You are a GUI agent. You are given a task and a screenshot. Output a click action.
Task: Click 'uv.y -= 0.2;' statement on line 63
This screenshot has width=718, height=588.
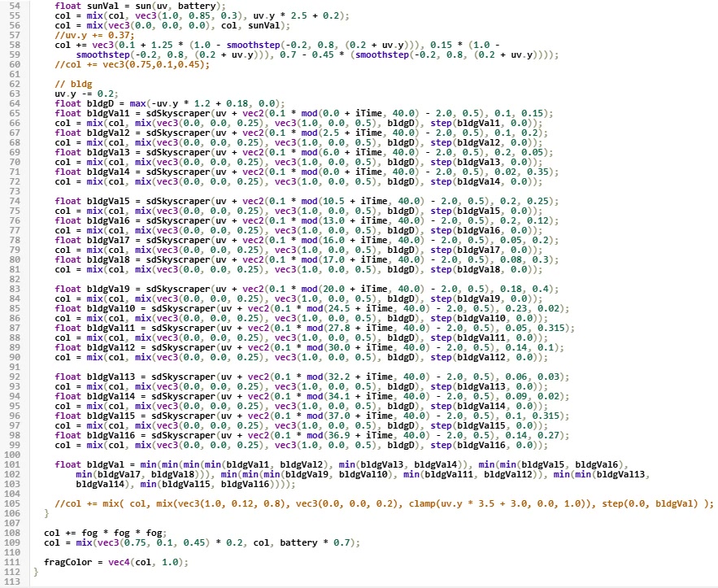point(86,94)
